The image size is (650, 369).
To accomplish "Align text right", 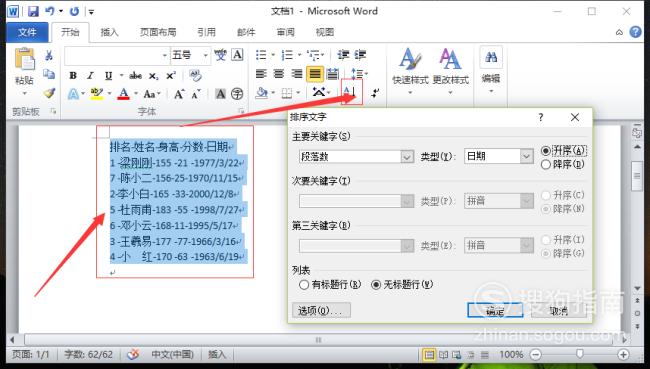I will [297, 74].
